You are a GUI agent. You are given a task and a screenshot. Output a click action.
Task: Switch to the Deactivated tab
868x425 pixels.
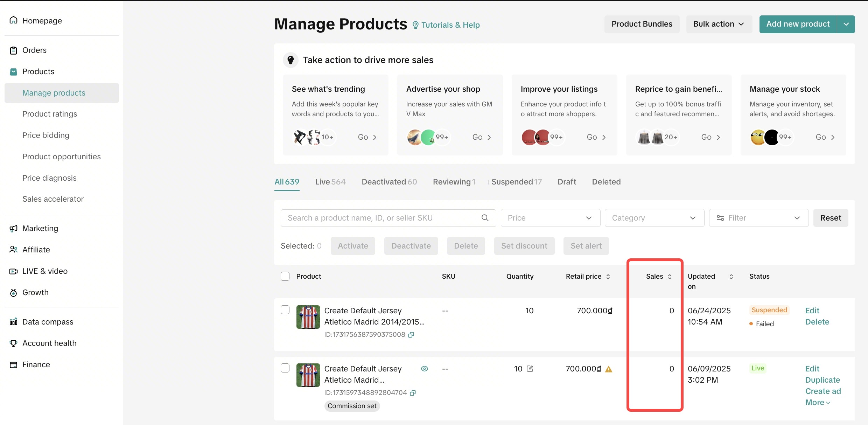[389, 182]
